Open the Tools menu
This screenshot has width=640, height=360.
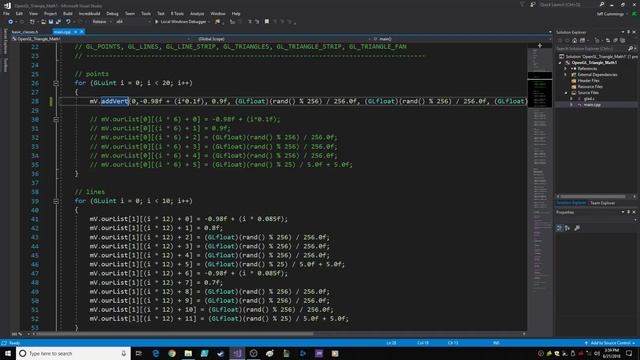(x=146, y=13)
